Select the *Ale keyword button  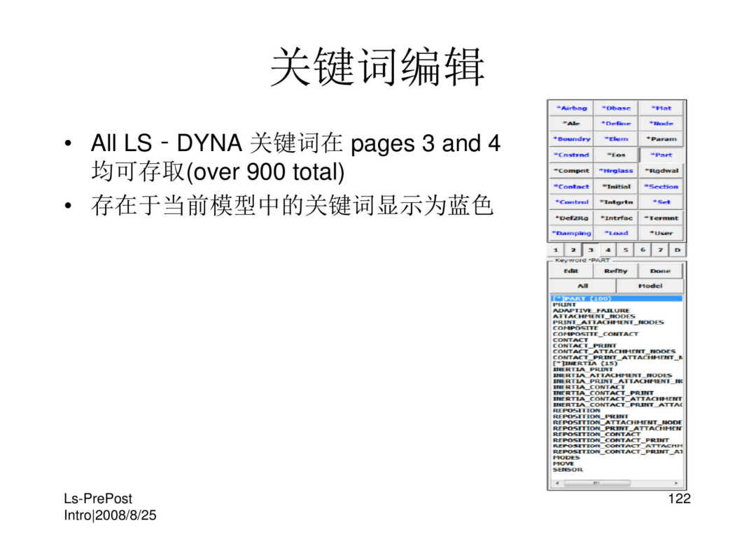coord(571,123)
